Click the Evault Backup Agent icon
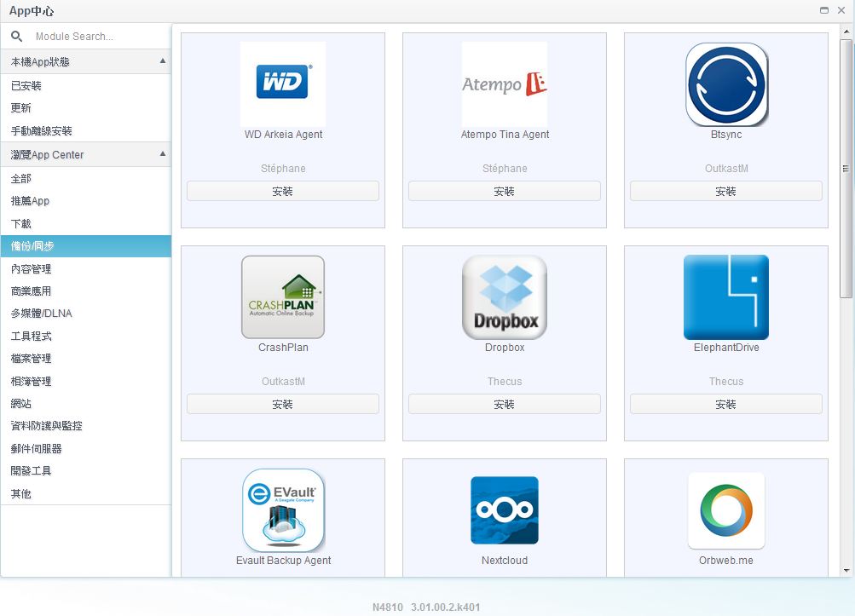This screenshot has height=616, width=855. tap(283, 510)
